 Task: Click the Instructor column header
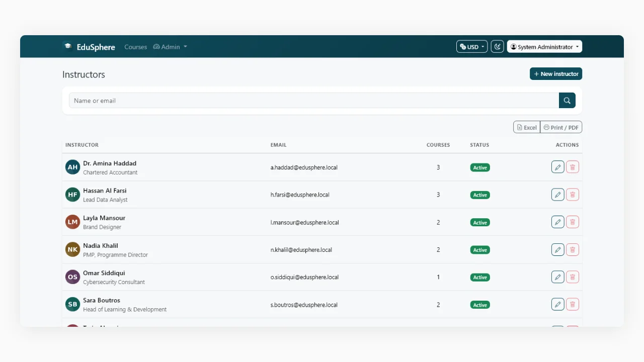(82, 145)
